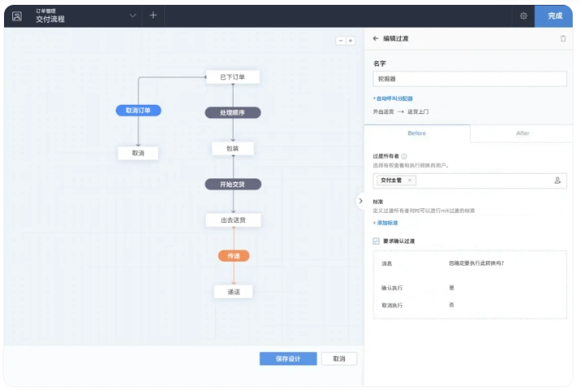Delete transition with the trash icon
This screenshot has height=392, width=580.
[563, 38]
